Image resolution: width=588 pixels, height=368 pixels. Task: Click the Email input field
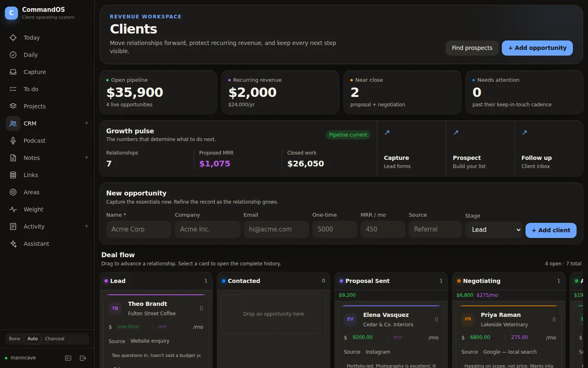pos(276,229)
